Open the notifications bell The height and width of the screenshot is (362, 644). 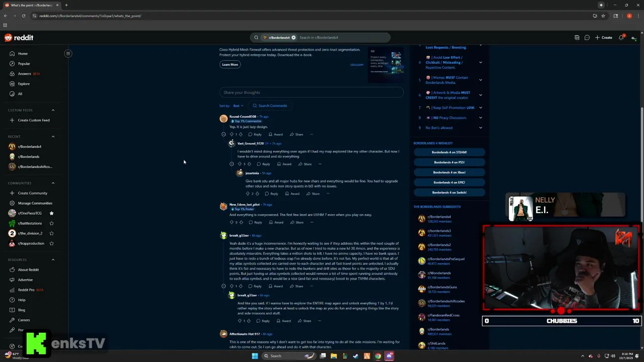tap(621, 38)
